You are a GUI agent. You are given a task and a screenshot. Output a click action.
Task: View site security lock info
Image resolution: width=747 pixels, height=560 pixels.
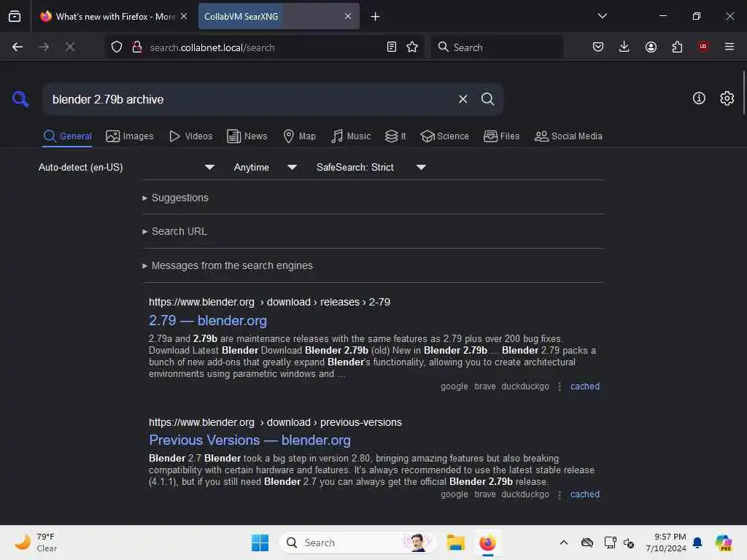coord(136,47)
